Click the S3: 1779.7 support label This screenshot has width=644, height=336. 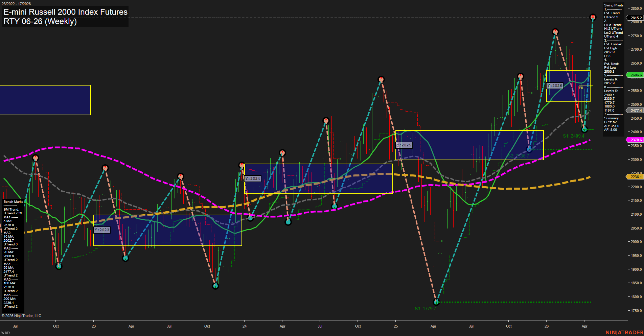(x=425, y=308)
